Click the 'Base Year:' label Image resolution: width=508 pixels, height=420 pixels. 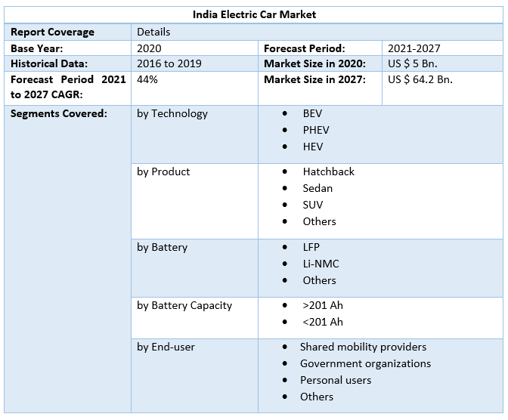tap(37, 48)
